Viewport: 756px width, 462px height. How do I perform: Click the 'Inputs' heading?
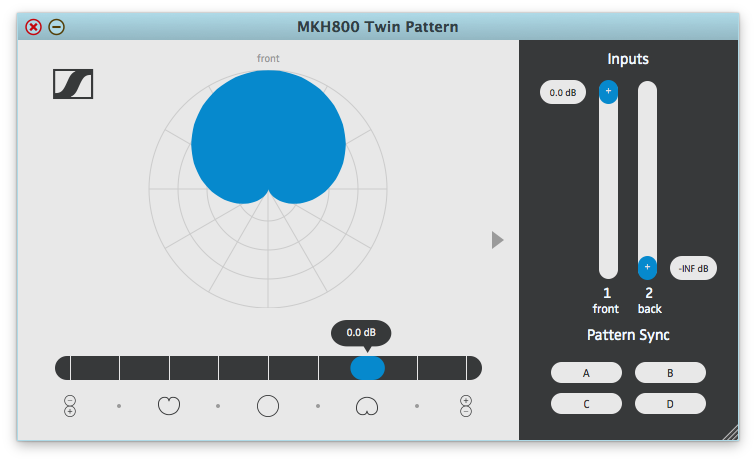tap(628, 59)
